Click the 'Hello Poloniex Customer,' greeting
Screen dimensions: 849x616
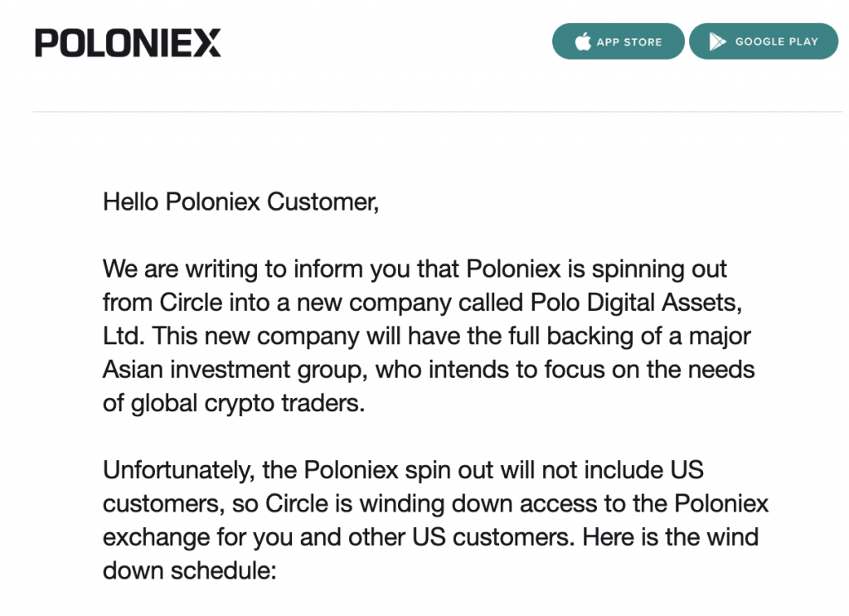(x=241, y=202)
